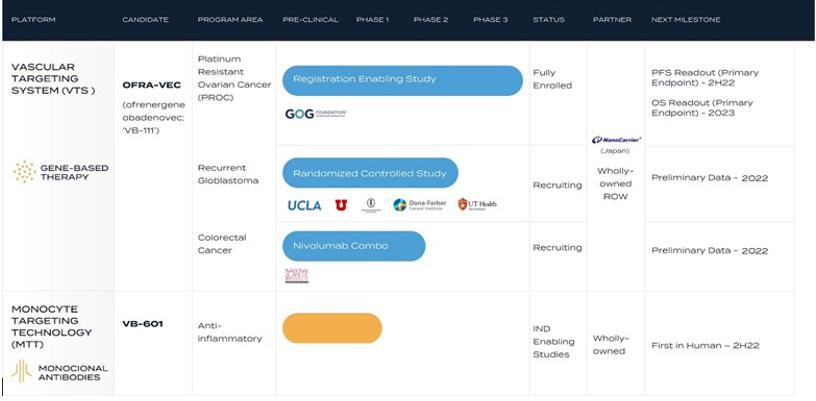Click the Phase 2 column header
The width and height of the screenshot is (816, 401).
430,19
